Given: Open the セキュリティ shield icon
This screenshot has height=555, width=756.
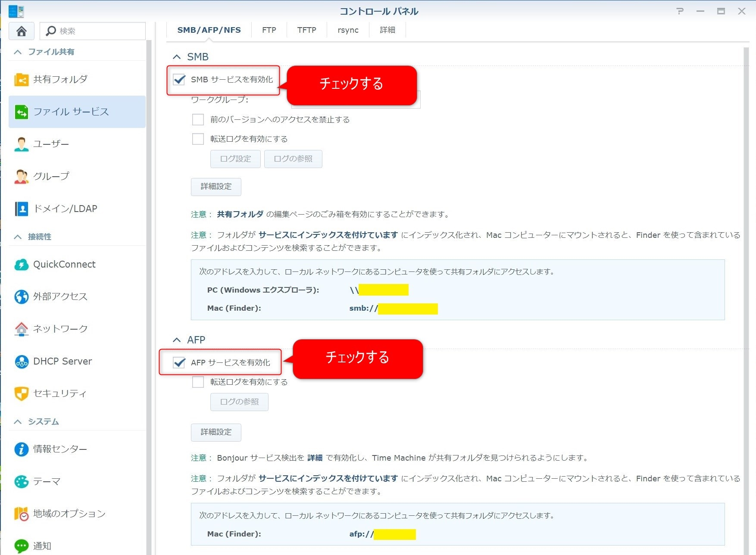Looking at the screenshot, I should [x=21, y=393].
